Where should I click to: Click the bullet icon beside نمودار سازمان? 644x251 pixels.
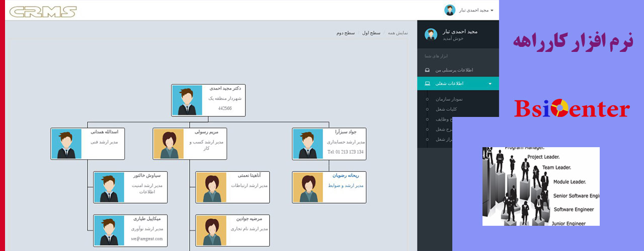pos(427,99)
